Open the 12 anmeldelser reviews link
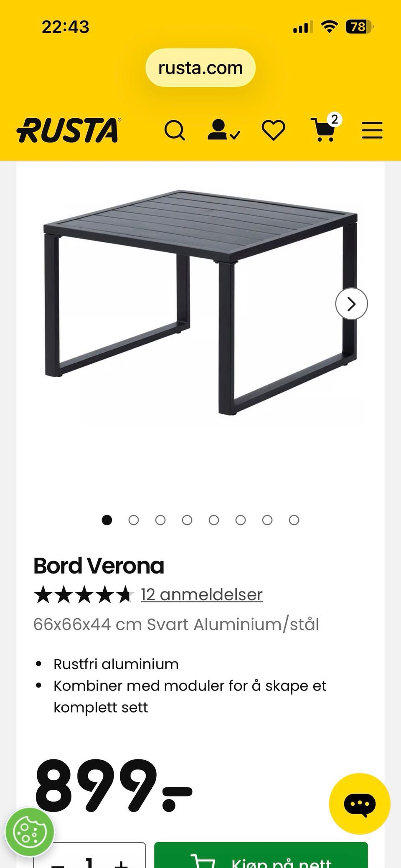Screen dimensions: 401x868 coord(202,594)
